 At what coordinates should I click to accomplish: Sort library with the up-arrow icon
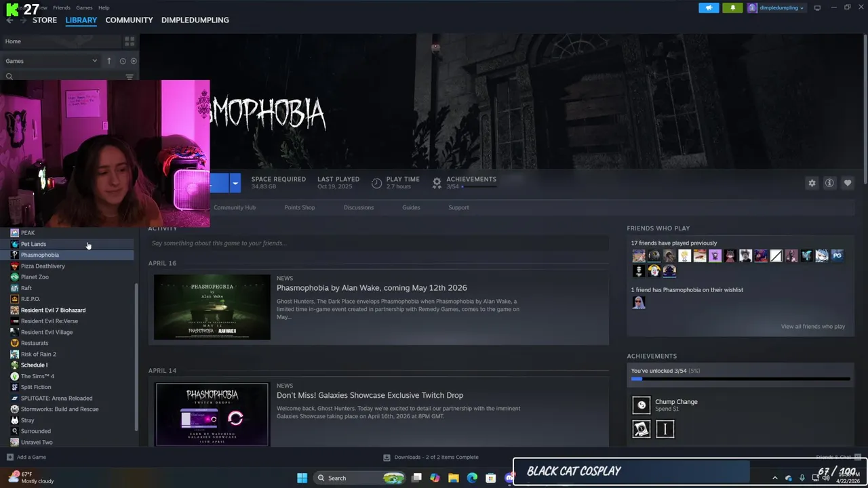point(108,61)
